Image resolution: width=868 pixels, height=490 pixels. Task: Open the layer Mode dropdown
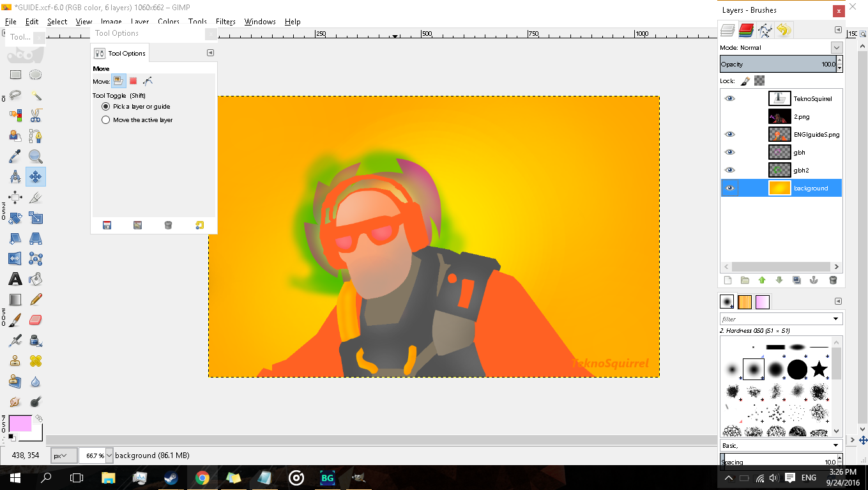point(836,48)
